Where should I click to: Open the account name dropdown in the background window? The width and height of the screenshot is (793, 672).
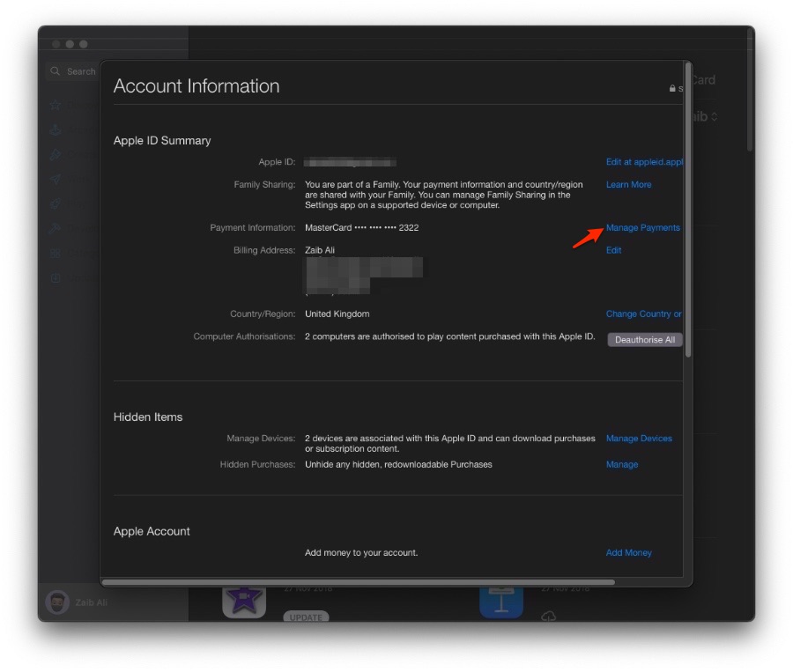pyautogui.click(x=706, y=117)
